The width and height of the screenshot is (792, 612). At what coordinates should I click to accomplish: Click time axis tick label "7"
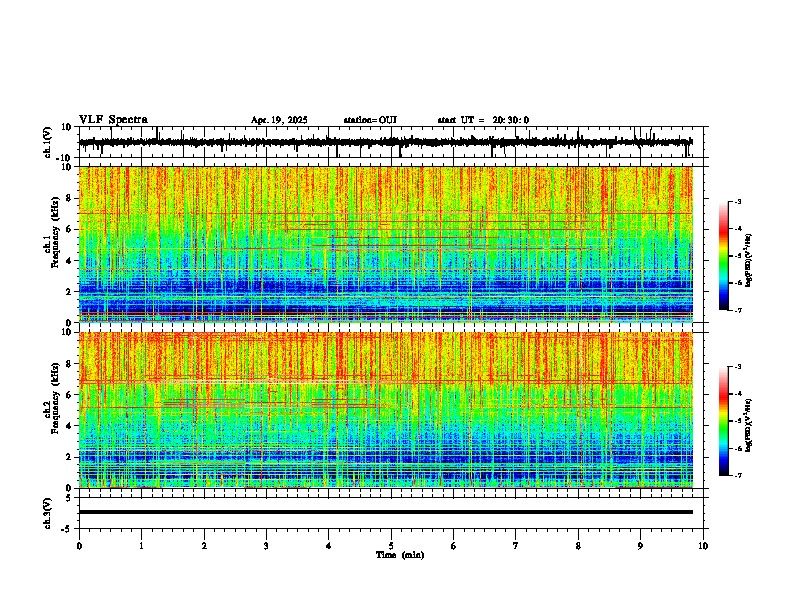tap(516, 546)
